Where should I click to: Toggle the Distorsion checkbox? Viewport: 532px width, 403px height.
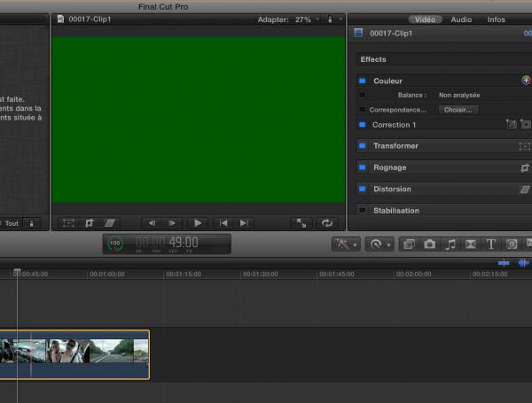(363, 189)
